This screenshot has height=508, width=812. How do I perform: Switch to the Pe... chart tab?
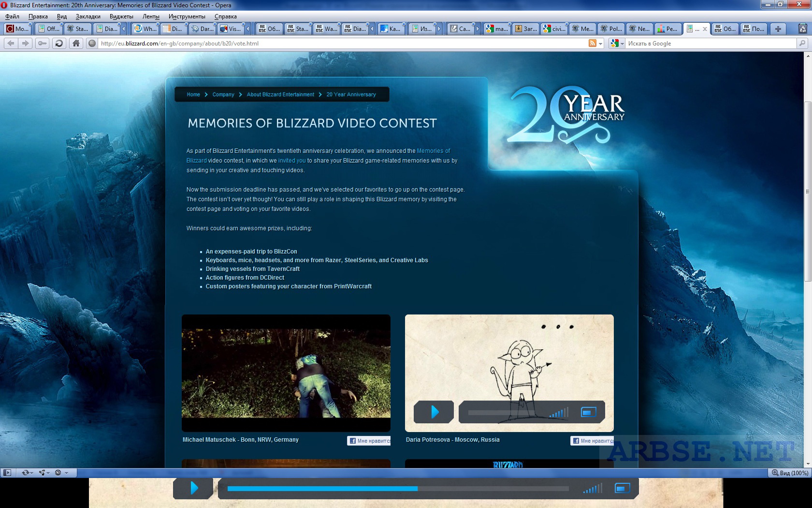coord(668,29)
